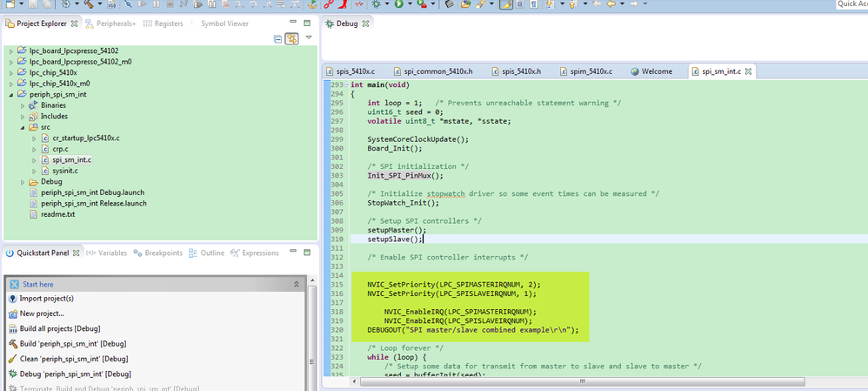Image resolution: width=868 pixels, height=391 pixels.
Task: Toggle Skip All Breakpoints icon
Action: click(x=128, y=3)
